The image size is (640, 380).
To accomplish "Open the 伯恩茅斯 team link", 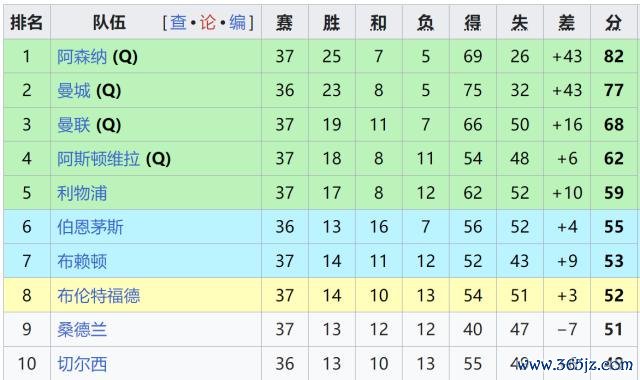I will pyautogui.click(x=90, y=227).
